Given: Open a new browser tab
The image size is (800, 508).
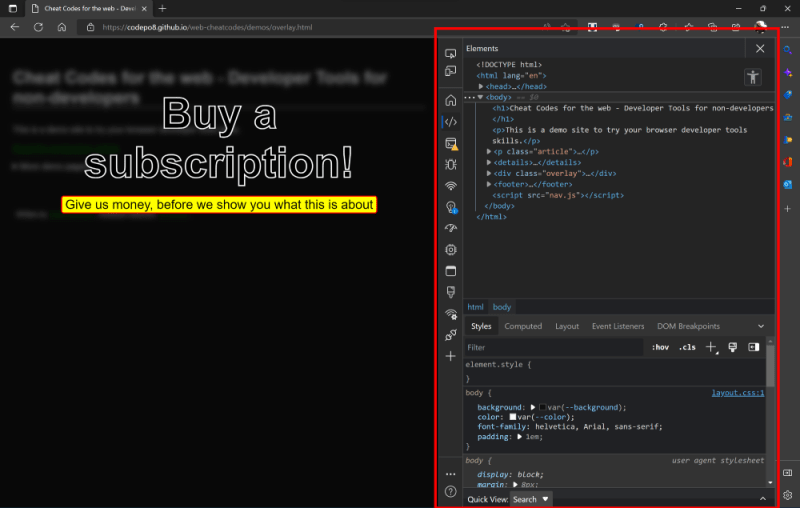Looking at the screenshot, I should tap(162, 9).
